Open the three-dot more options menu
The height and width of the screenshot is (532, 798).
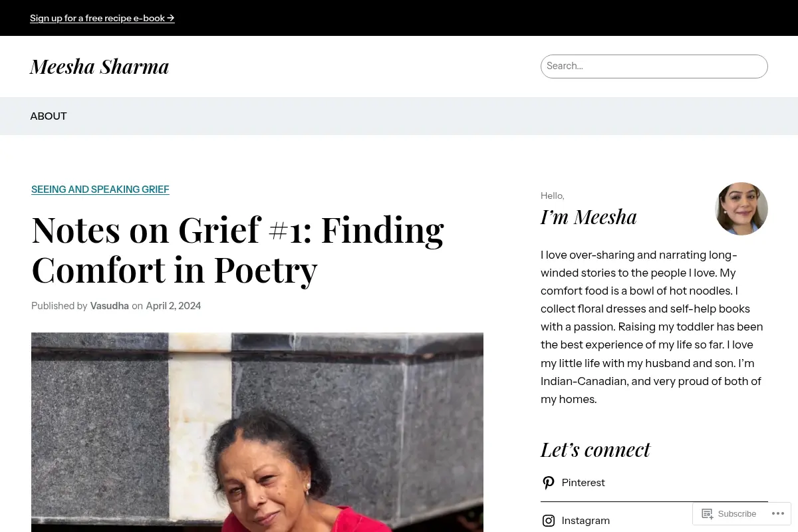click(777, 513)
